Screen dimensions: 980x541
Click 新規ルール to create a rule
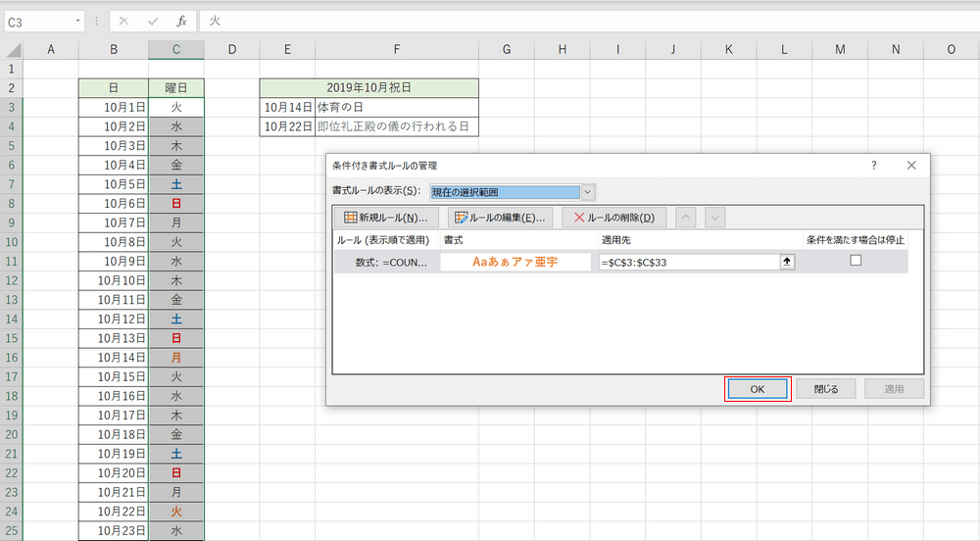(386, 218)
